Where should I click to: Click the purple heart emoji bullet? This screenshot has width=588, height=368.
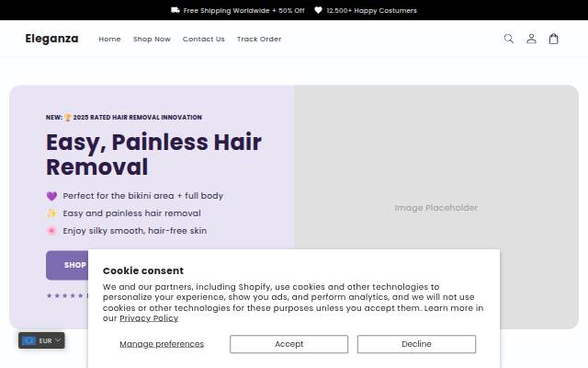pyautogui.click(x=51, y=196)
